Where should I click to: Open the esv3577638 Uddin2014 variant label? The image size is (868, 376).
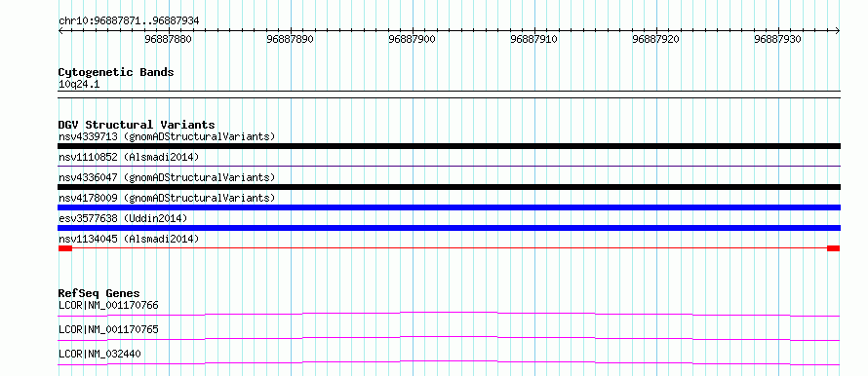point(123,218)
